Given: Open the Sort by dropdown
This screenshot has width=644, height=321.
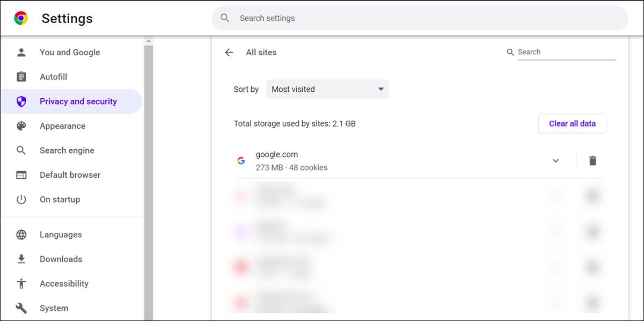Looking at the screenshot, I should click(x=327, y=89).
